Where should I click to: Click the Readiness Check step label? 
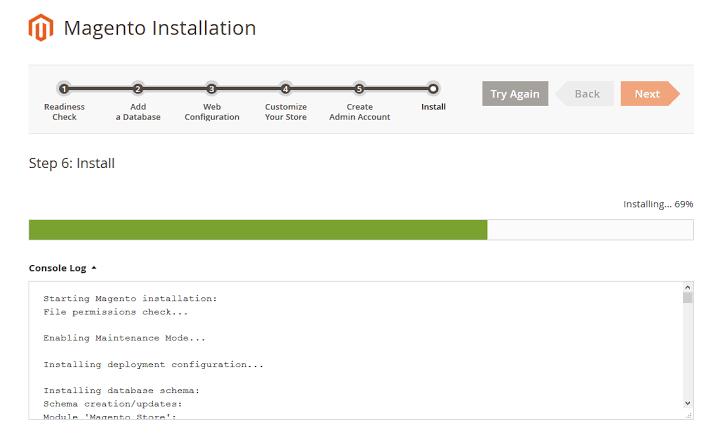(64, 112)
